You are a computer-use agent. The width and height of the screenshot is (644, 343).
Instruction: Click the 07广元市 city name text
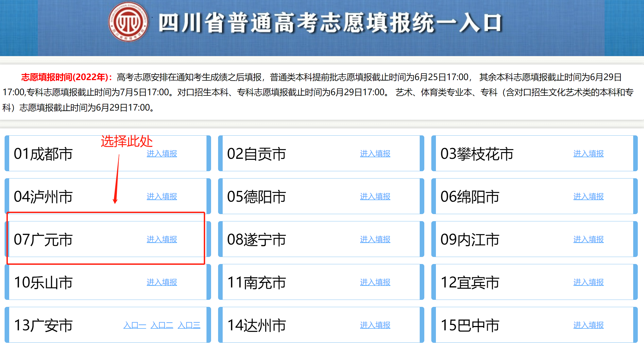(43, 239)
